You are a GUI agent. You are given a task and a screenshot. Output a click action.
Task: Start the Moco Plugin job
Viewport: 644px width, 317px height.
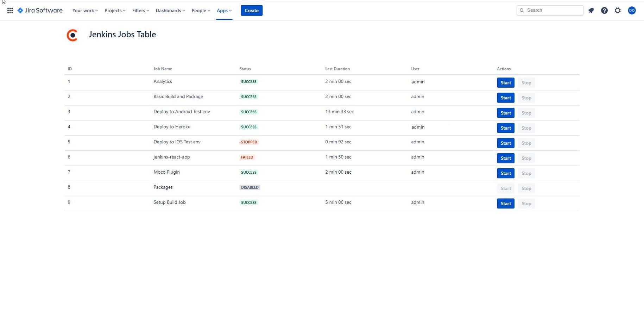506,174
